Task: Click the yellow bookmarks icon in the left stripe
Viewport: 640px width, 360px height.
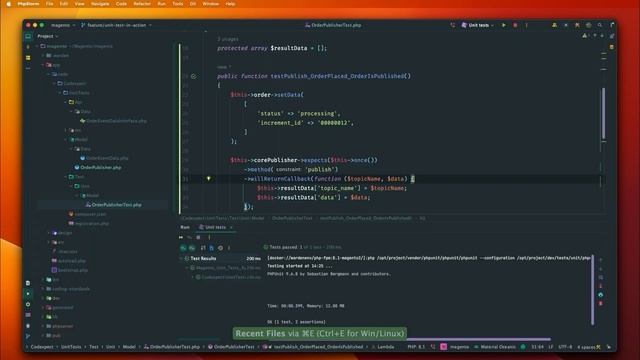Action: 28,58
